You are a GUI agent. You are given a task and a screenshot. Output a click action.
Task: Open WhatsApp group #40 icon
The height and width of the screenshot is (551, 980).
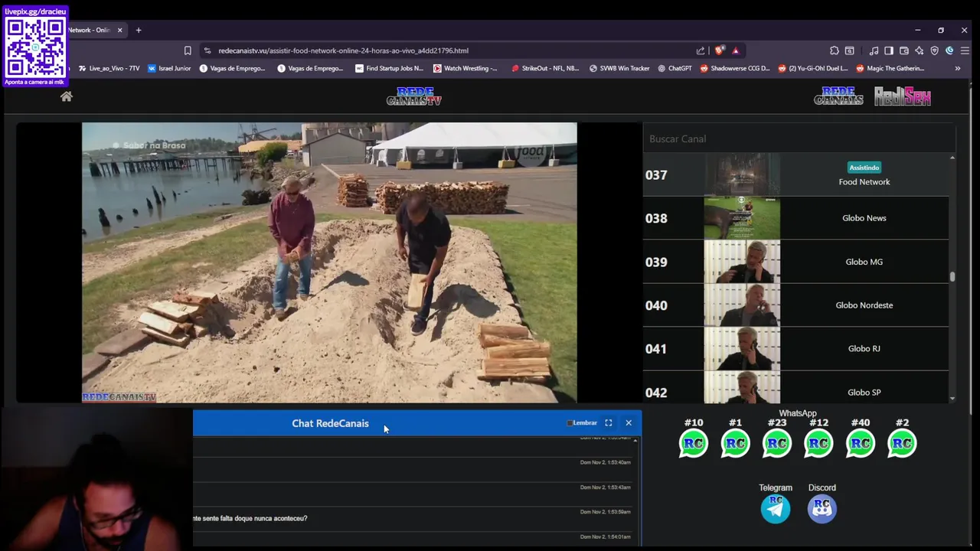click(x=861, y=443)
